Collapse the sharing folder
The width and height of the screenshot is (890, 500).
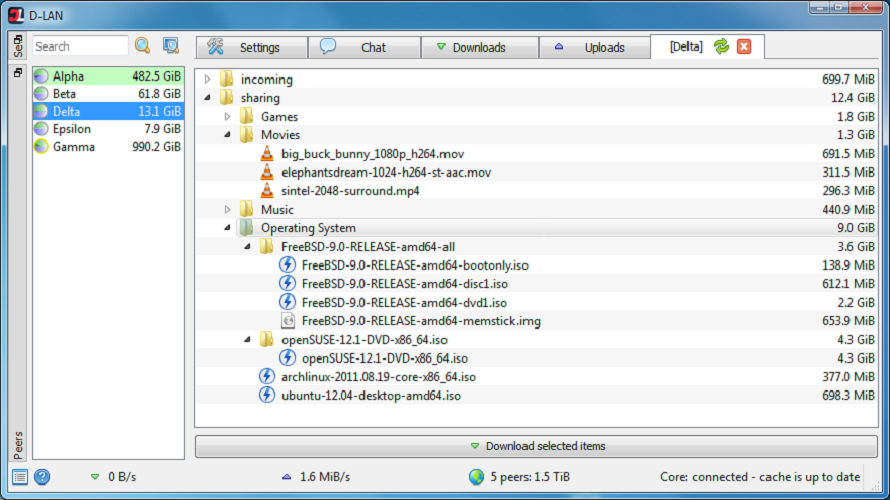point(208,98)
